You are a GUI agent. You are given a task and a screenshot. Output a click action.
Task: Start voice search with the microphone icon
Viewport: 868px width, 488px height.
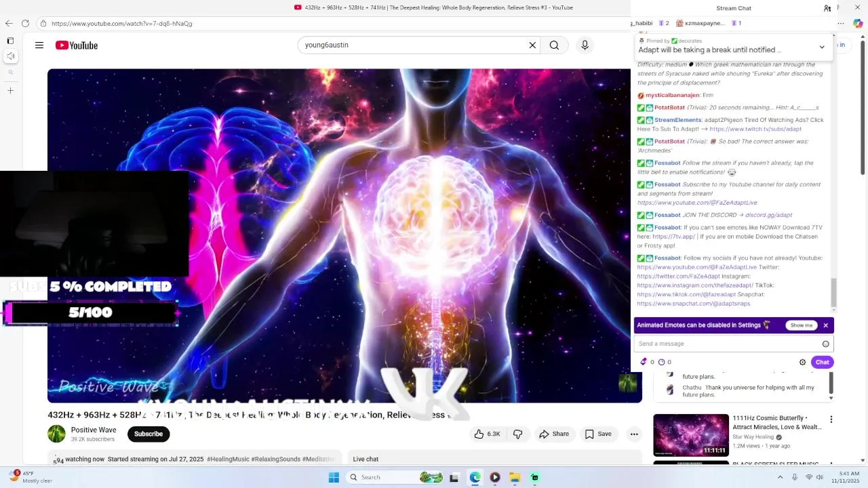(585, 45)
